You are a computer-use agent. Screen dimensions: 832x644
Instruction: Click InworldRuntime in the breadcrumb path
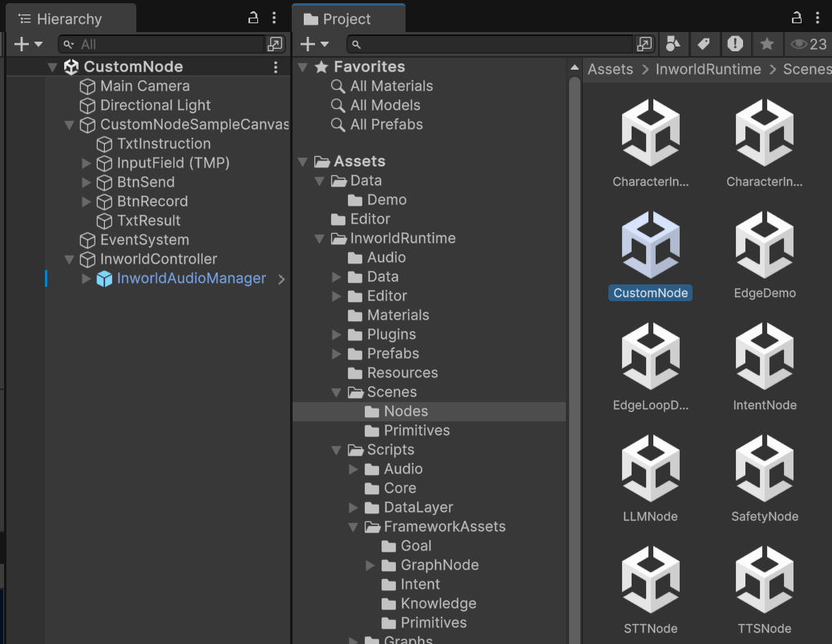709,69
